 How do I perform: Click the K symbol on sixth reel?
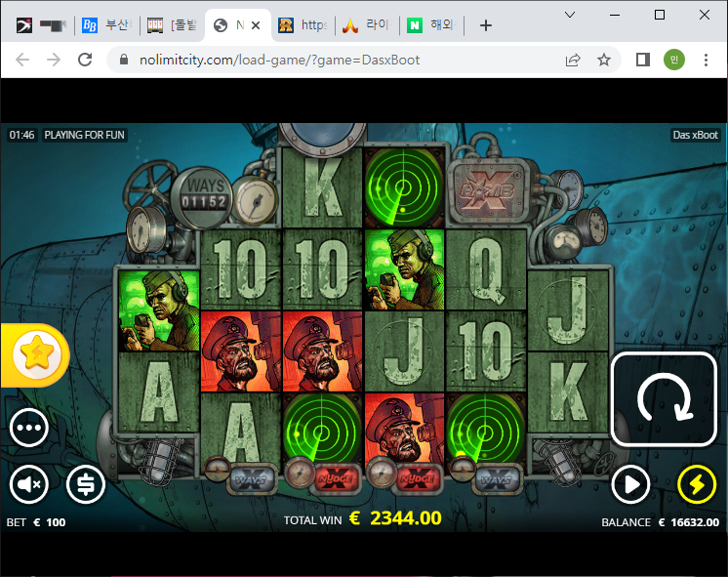coord(568,392)
